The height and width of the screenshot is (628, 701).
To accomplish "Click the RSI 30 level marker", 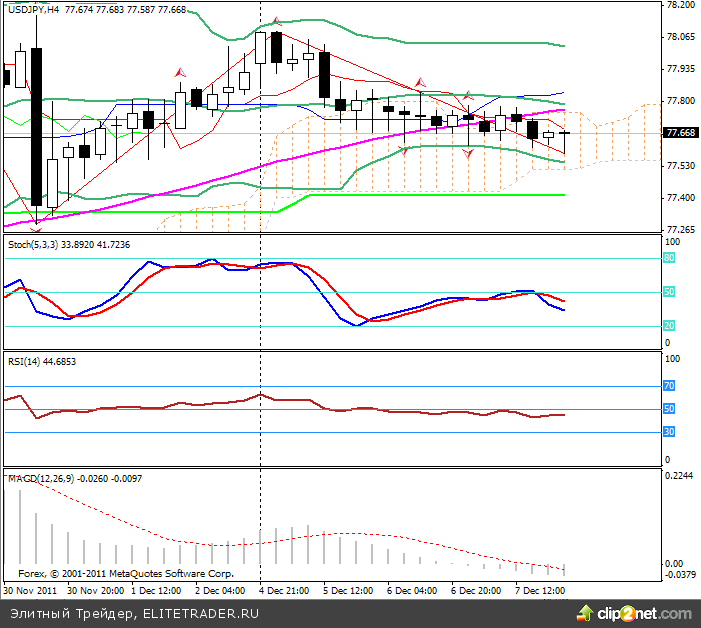I will point(670,432).
